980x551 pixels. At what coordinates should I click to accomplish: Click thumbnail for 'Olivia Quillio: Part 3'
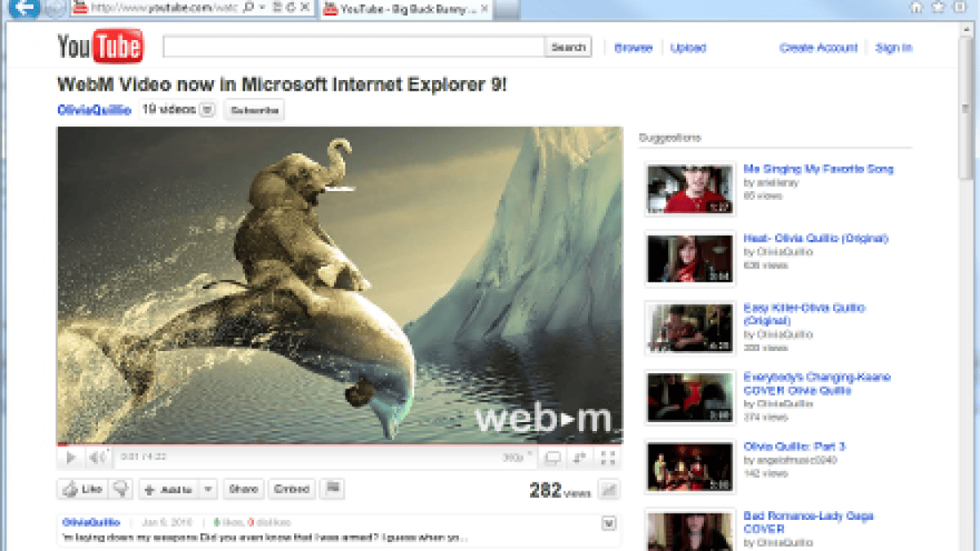(x=690, y=467)
